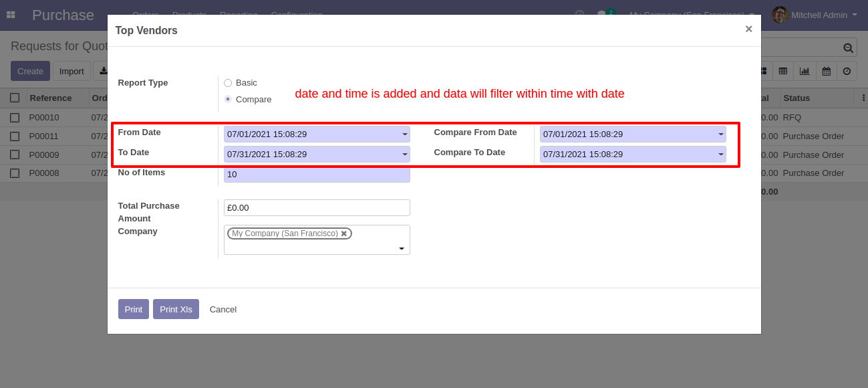Open purchase record P00011
Image resolution: width=868 pixels, height=388 pixels.
click(x=44, y=136)
